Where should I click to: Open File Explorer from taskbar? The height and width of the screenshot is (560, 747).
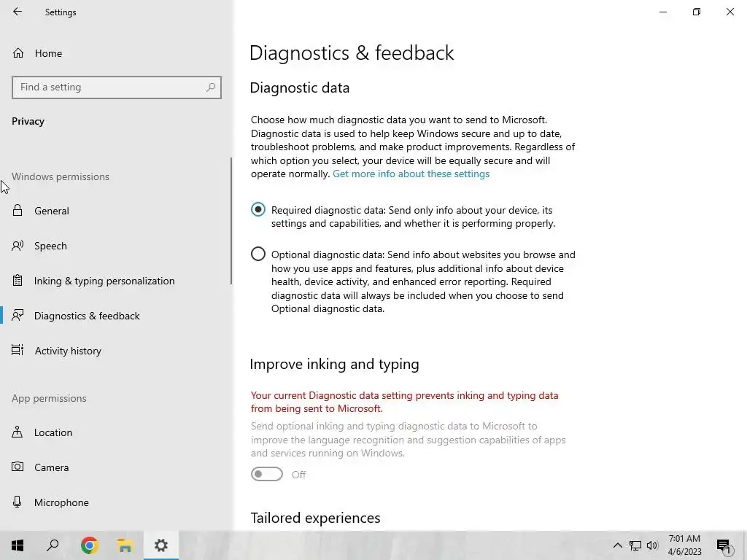click(x=125, y=545)
